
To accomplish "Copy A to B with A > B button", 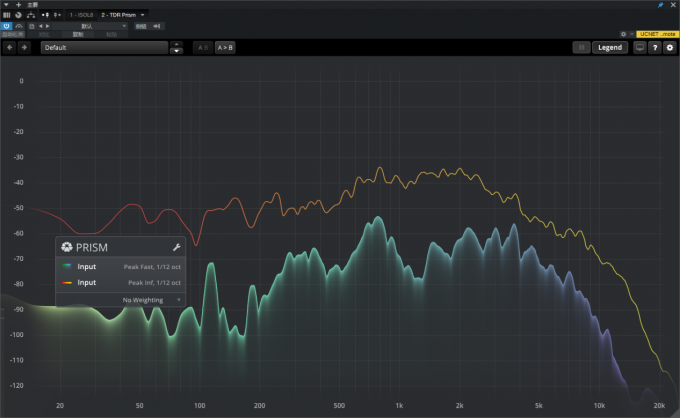I will point(226,47).
